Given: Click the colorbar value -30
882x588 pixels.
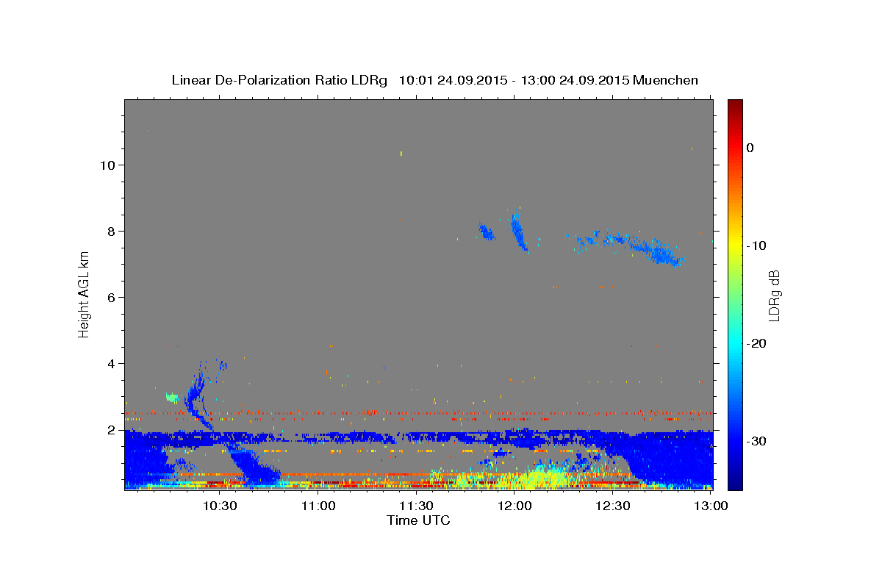Looking at the screenshot, I should click(x=756, y=441).
